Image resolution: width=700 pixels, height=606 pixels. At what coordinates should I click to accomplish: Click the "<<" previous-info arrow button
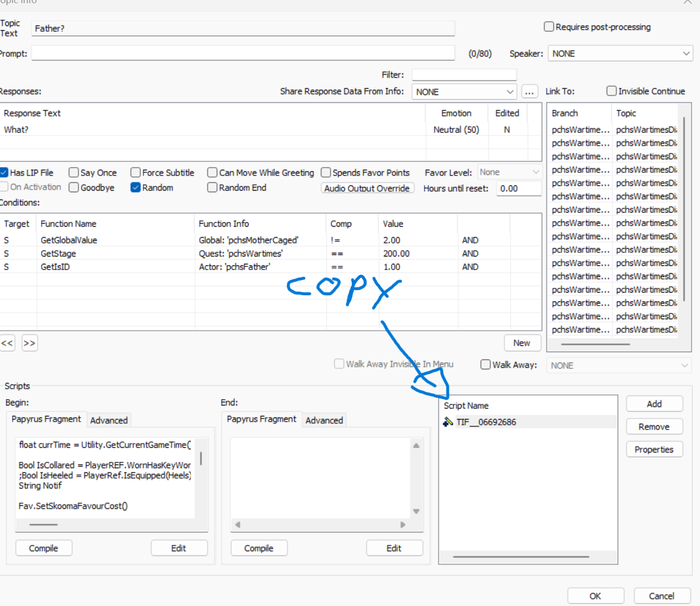(x=7, y=343)
